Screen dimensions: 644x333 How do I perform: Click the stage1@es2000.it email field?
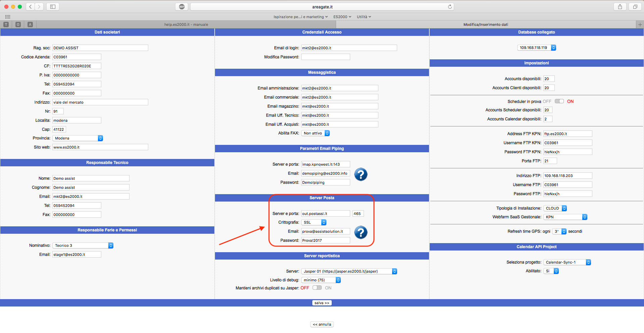pyautogui.click(x=77, y=255)
